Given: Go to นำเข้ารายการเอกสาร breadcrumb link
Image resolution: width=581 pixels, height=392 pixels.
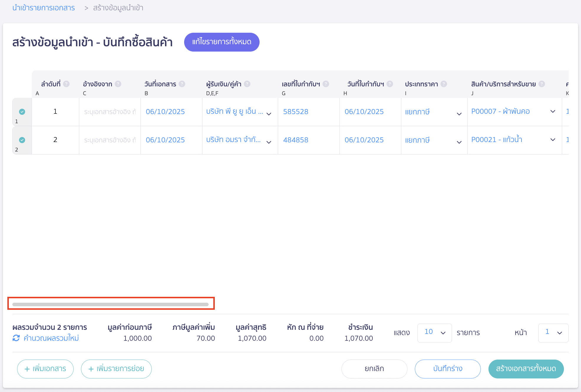Looking at the screenshot, I should [44, 8].
